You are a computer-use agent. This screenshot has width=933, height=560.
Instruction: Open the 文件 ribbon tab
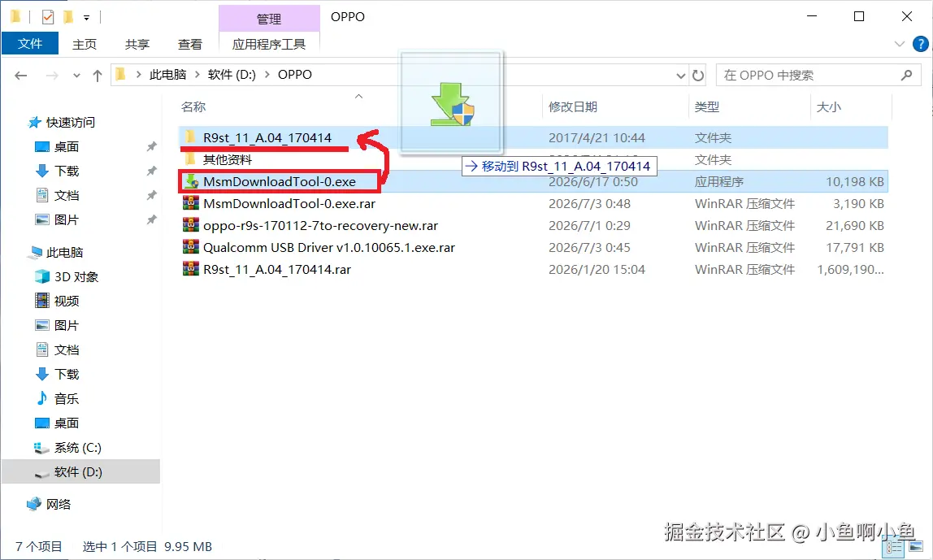[30, 43]
